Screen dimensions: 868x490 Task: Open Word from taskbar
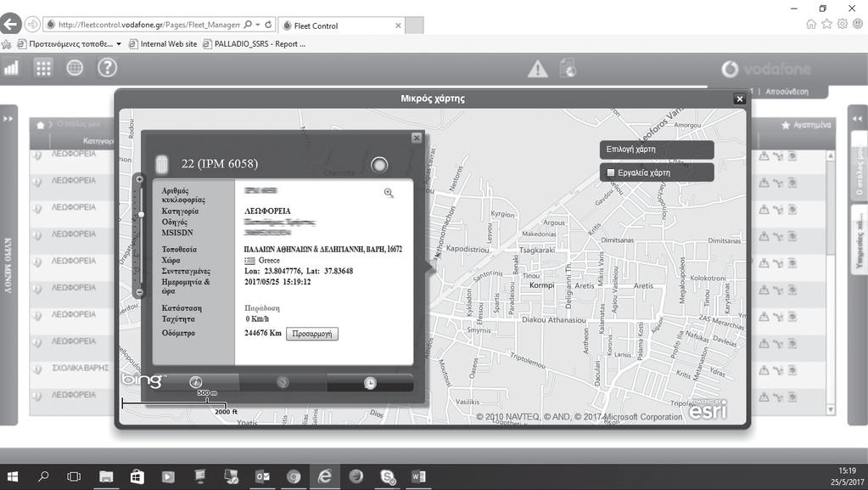(418, 476)
